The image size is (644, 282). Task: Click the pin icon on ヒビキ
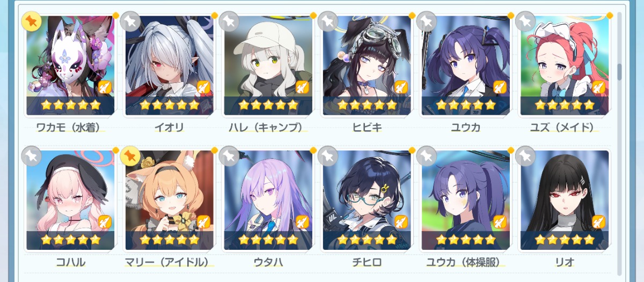328,22
